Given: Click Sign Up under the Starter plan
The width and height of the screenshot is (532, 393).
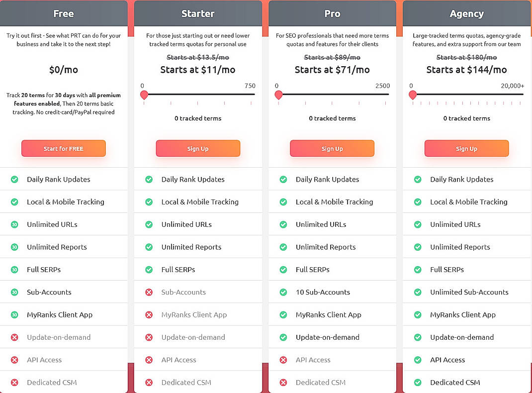Looking at the screenshot, I should pos(198,148).
